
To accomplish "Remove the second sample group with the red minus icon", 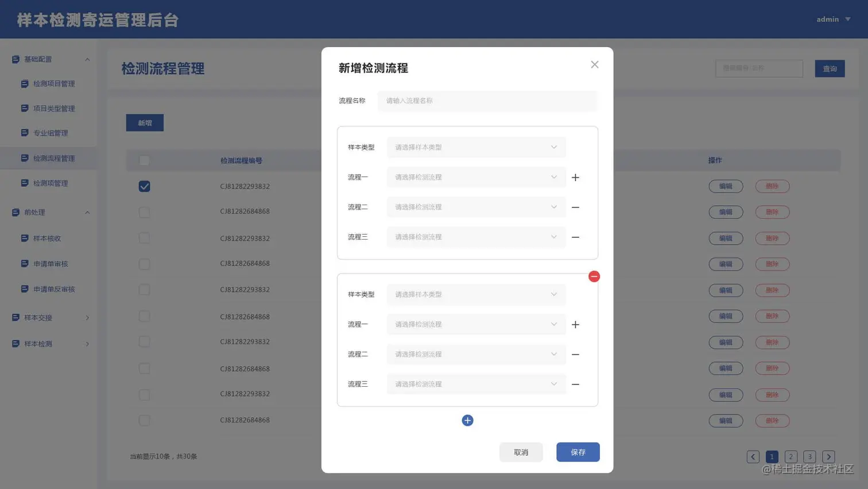I will pos(594,276).
